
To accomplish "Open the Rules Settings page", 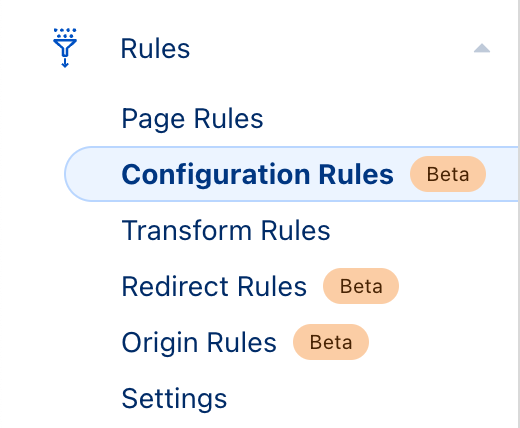I will click(174, 398).
